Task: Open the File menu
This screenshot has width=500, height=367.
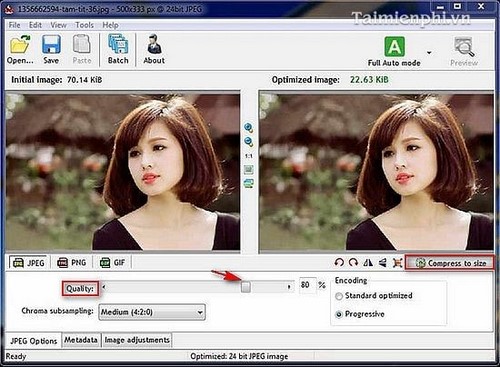Action: [x=14, y=25]
